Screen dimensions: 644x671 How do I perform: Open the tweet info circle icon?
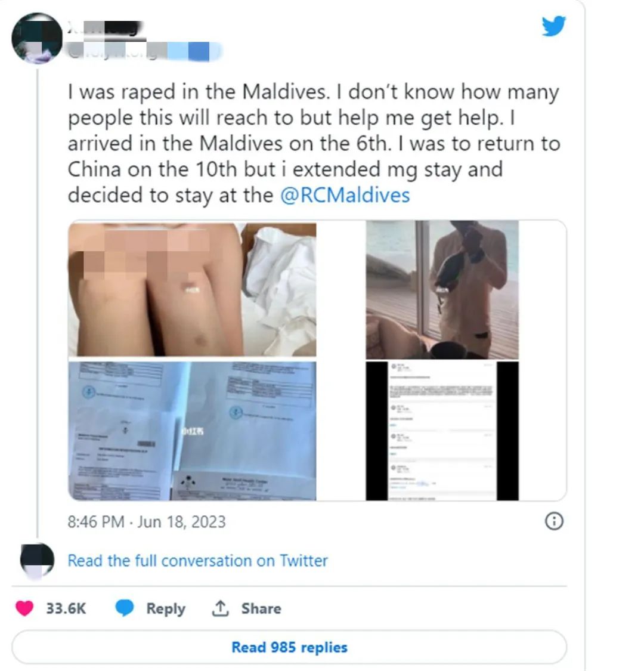pos(554,521)
